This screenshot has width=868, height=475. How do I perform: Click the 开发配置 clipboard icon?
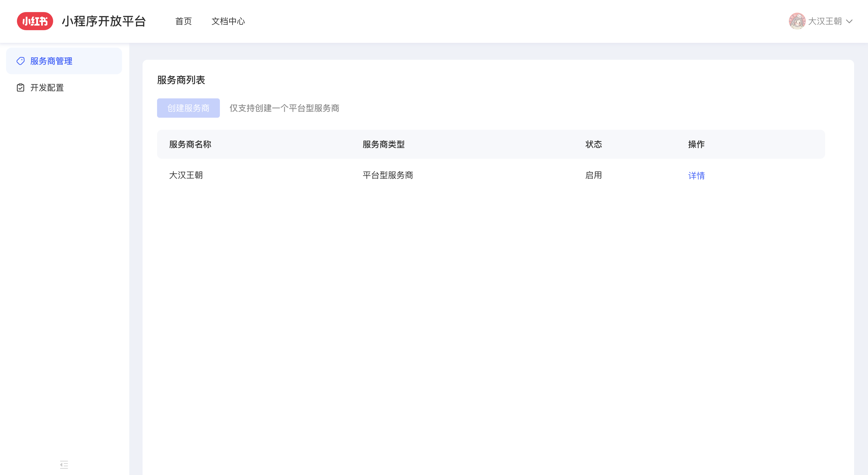point(21,88)
